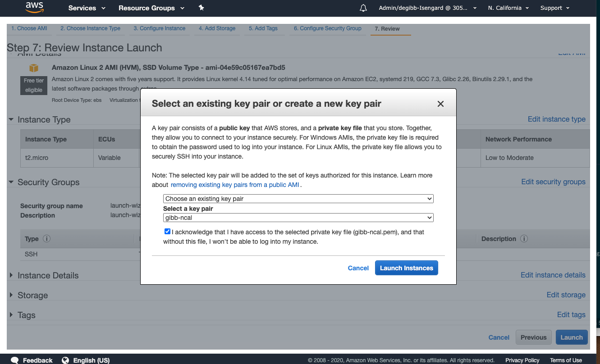This screenshot has width=600, height=364.
Task: Click Edit security groups
Action: (x=553, y=182)
